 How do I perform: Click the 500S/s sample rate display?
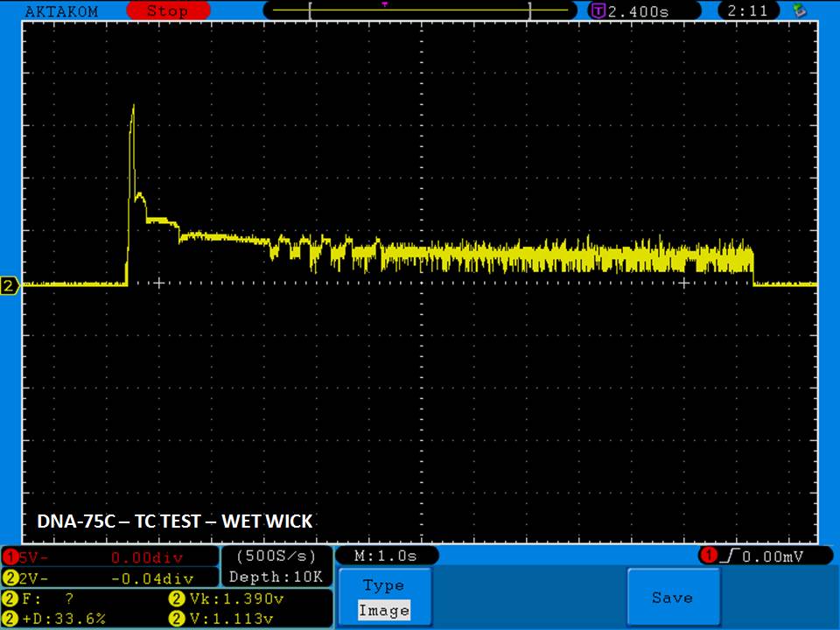tap(276, 556)
